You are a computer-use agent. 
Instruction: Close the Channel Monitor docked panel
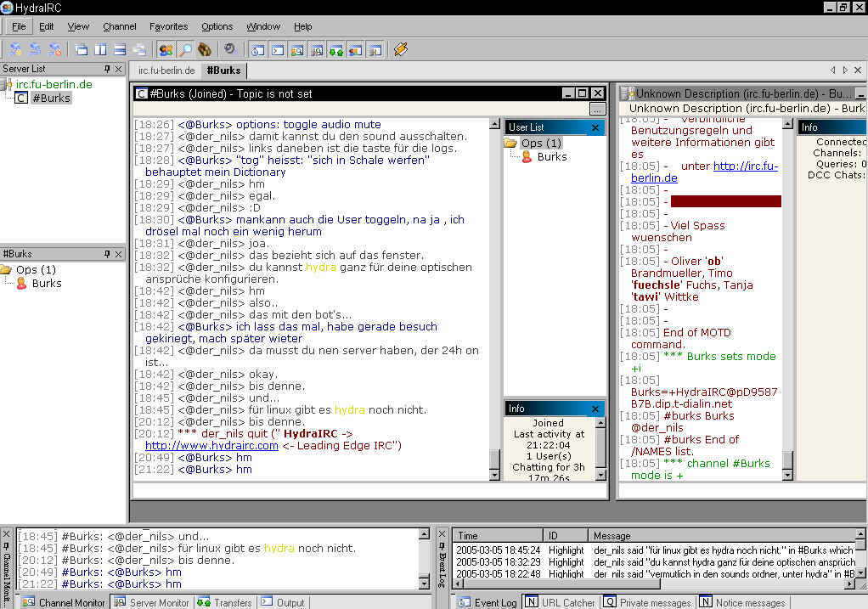pyautogui.click(x=6, y=533)
